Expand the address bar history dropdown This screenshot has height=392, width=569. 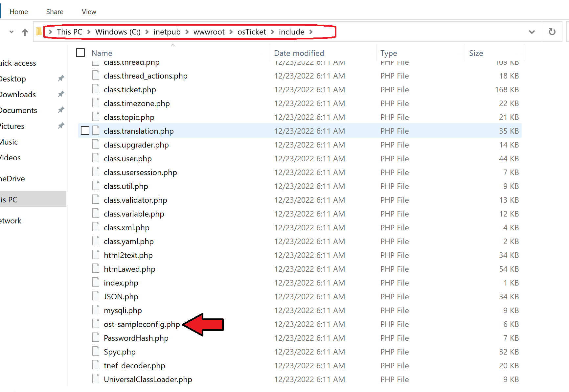click(x=532, y=32)
